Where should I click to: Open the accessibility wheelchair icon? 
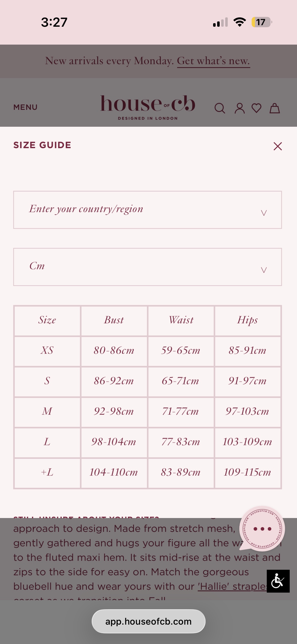(x=278, y=581)
